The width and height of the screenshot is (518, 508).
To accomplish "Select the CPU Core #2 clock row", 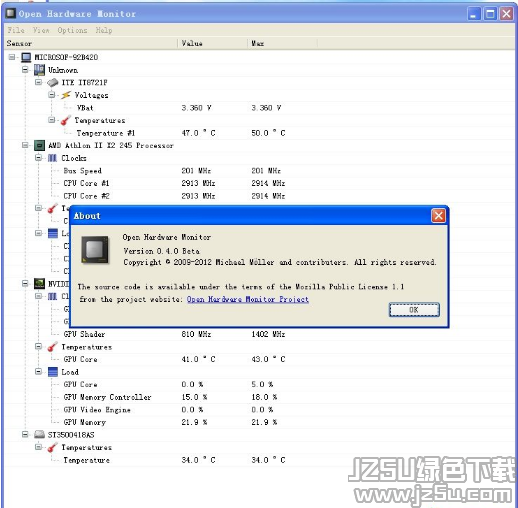I will [x=260, y=196].
